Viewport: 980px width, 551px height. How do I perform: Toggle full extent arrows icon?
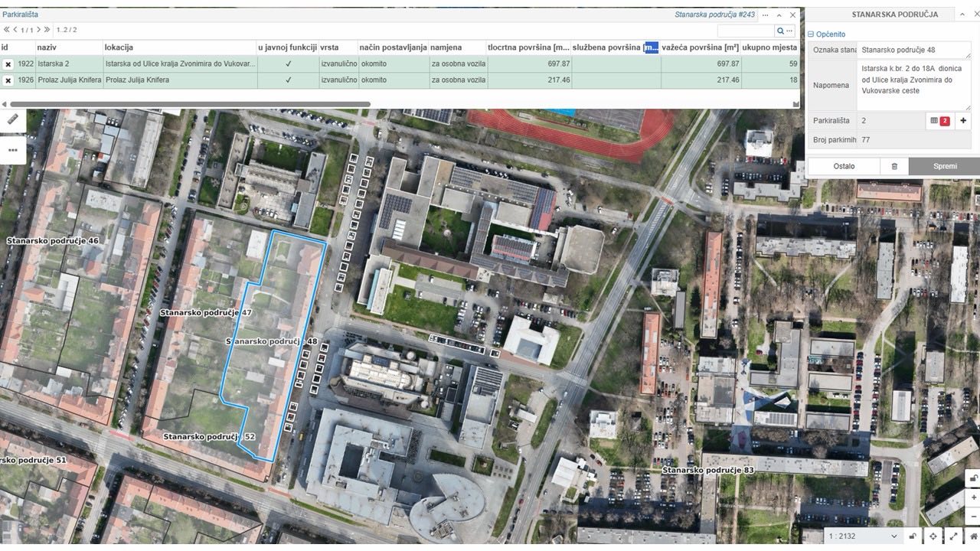click(x=953, y=536)
